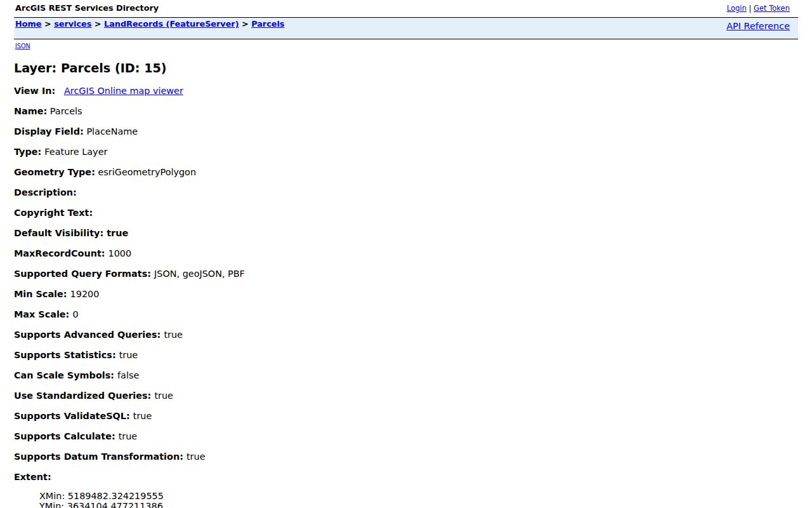This screenshot has width=812, height=508.
Task: Go to Home breadcrumb
Action: click(x=28, y=24)
